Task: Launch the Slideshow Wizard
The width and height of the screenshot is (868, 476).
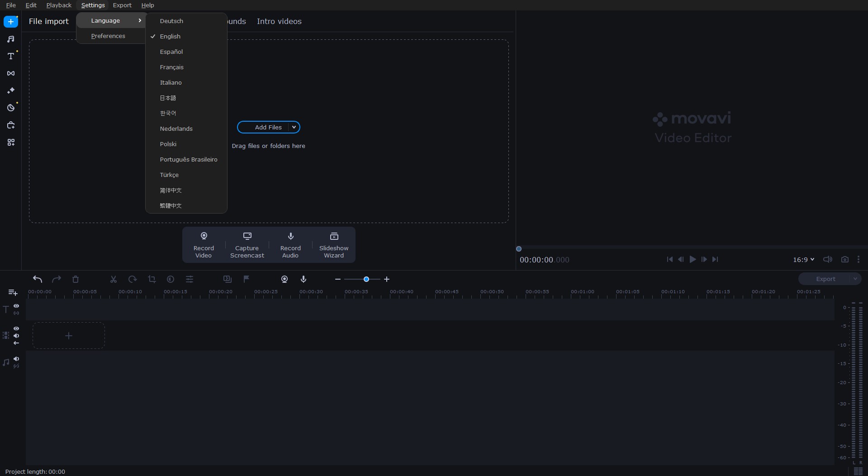Action: (334, 245)
